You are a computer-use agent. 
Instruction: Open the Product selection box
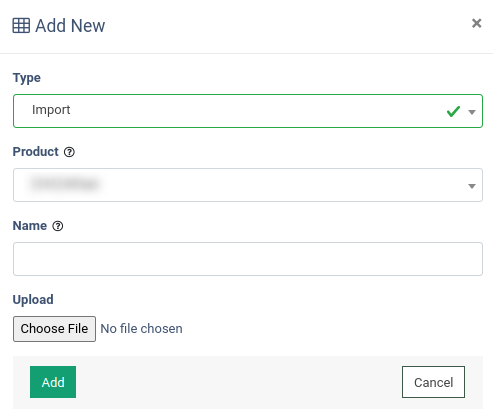pyautogui.click(x=248, y=185)
